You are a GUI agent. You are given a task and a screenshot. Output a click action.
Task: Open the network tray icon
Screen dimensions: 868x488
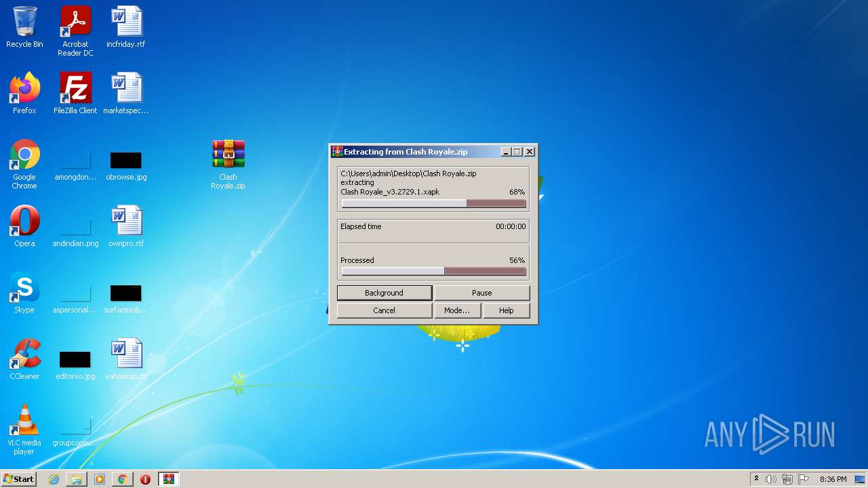(787, 479)
